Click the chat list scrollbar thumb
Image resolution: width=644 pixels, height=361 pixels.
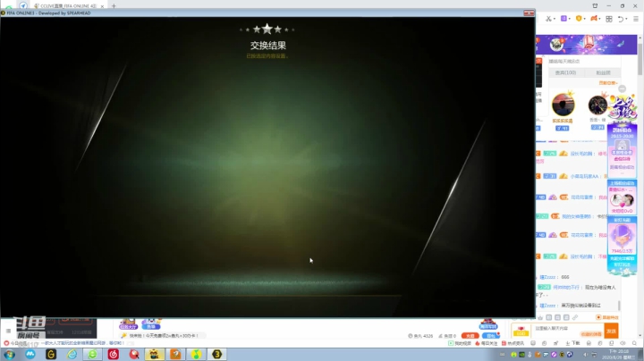(619, 306)
